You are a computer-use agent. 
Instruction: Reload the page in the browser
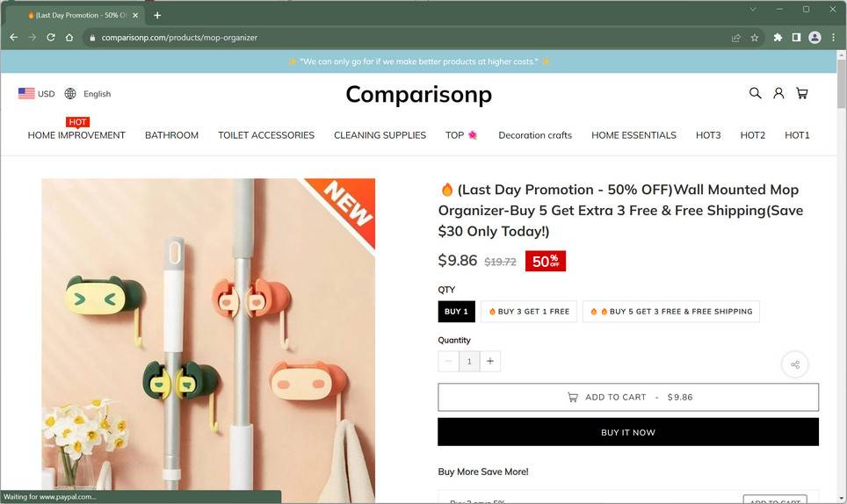(x=51, y=38)
